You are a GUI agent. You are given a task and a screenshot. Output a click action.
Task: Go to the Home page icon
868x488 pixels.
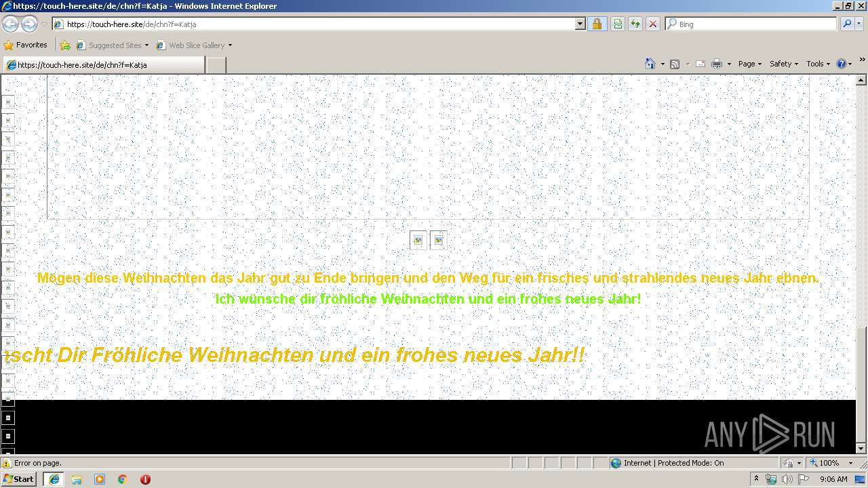tap(650, 64)
